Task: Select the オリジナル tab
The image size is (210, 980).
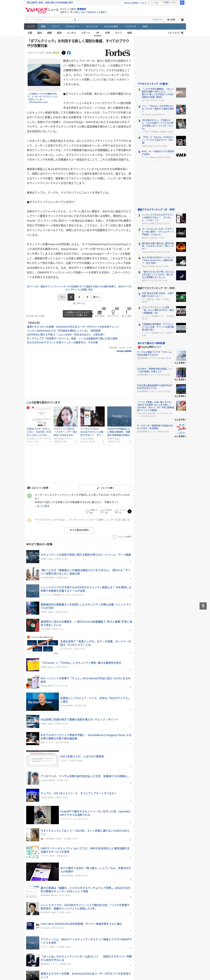Action: [92, 27]
